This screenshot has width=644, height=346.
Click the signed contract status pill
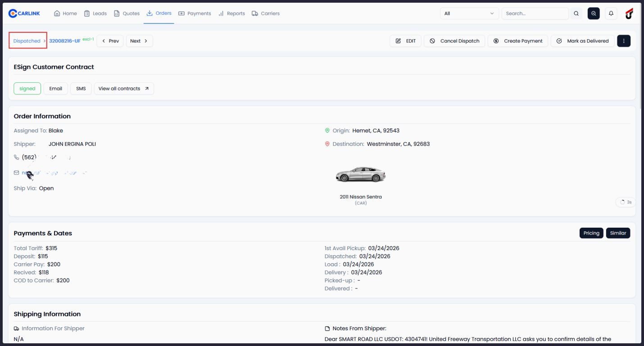pos(27,88)
